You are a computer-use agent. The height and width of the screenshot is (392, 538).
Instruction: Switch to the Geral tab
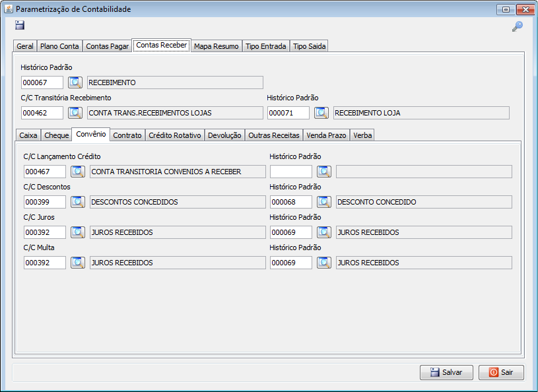(25, 46)
